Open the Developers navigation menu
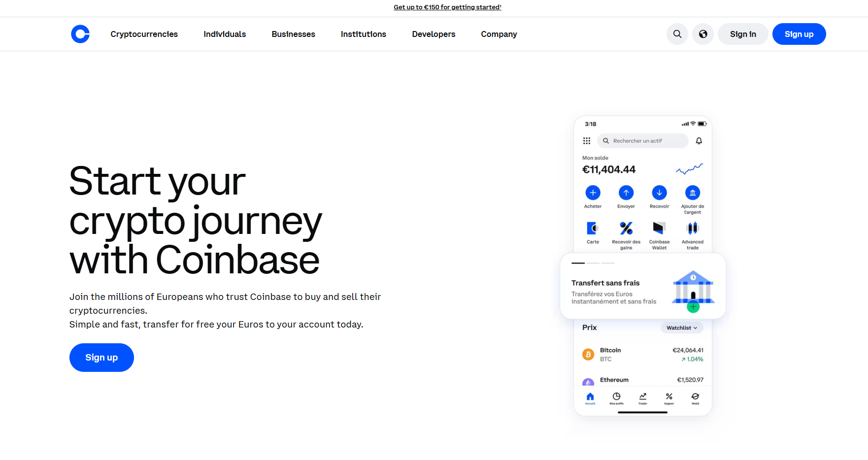Screen dimensions: 868x460 click(434, 34)
